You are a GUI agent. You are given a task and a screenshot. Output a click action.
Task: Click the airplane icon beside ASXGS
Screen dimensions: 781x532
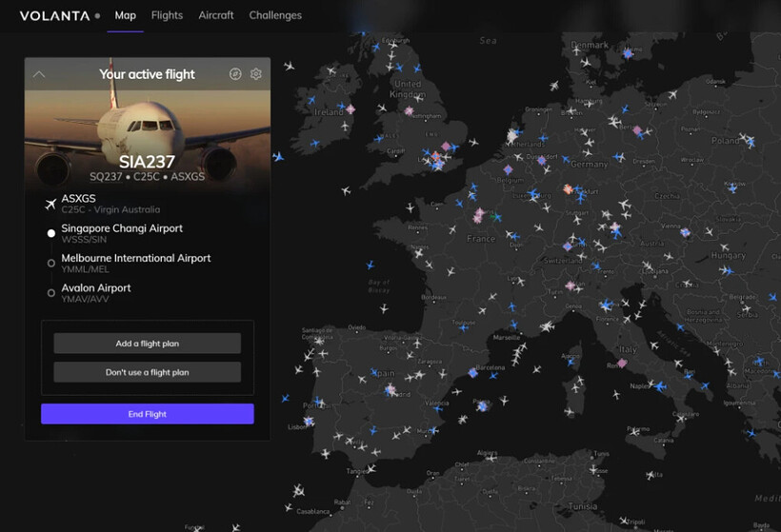click(x=50, y=204)
